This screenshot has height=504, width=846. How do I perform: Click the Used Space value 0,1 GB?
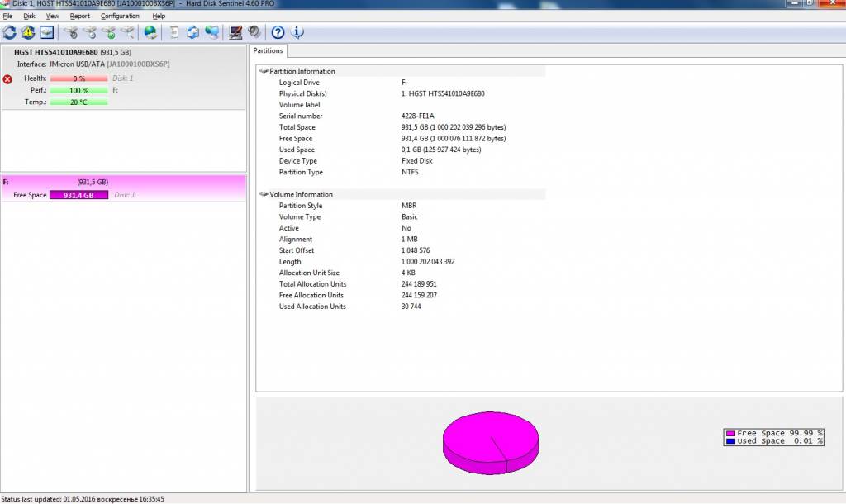(x=441, y=150)
